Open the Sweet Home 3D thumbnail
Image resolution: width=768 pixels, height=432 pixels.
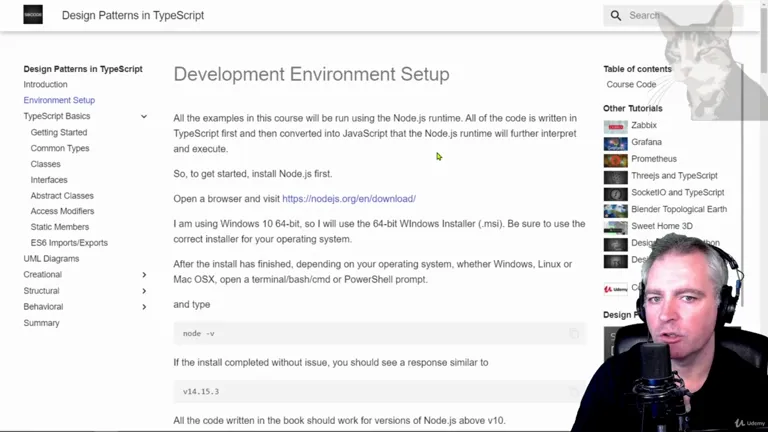(x=615, y=227)
